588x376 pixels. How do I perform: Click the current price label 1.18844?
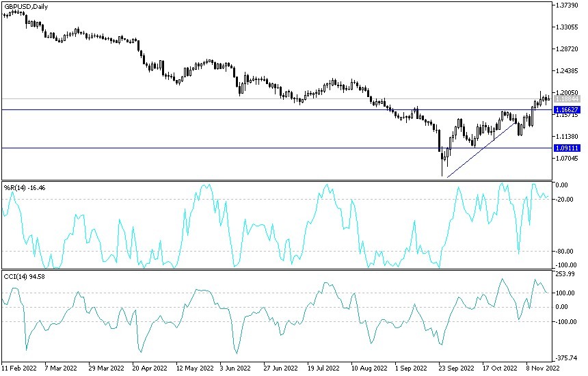point(567,99)
